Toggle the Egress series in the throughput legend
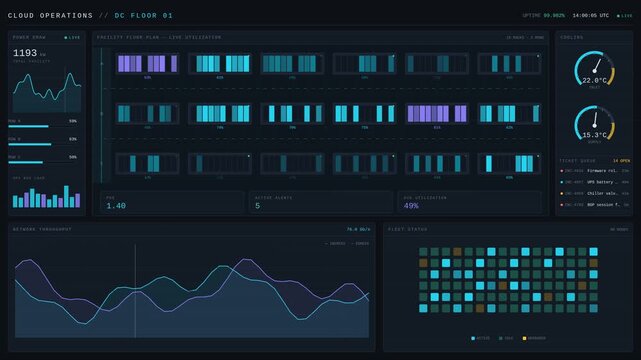Image resolution: width=641 pixels, height=360 pixels. 359,244
